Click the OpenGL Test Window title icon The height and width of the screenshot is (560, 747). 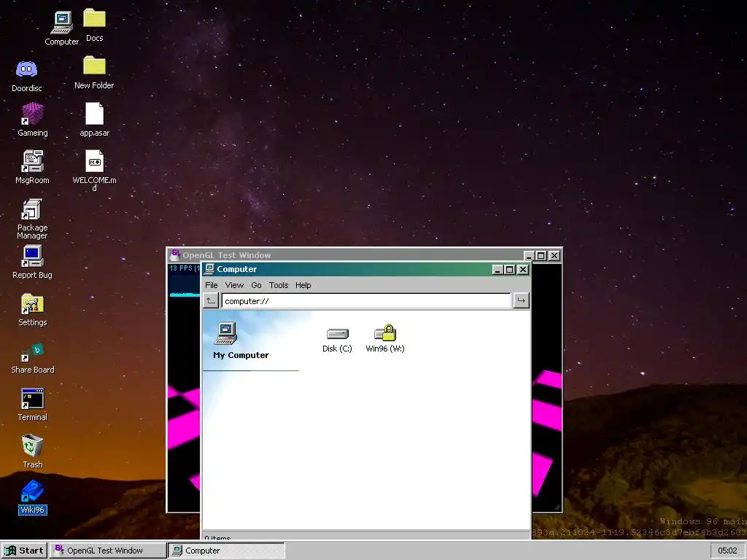pos(175,254)
